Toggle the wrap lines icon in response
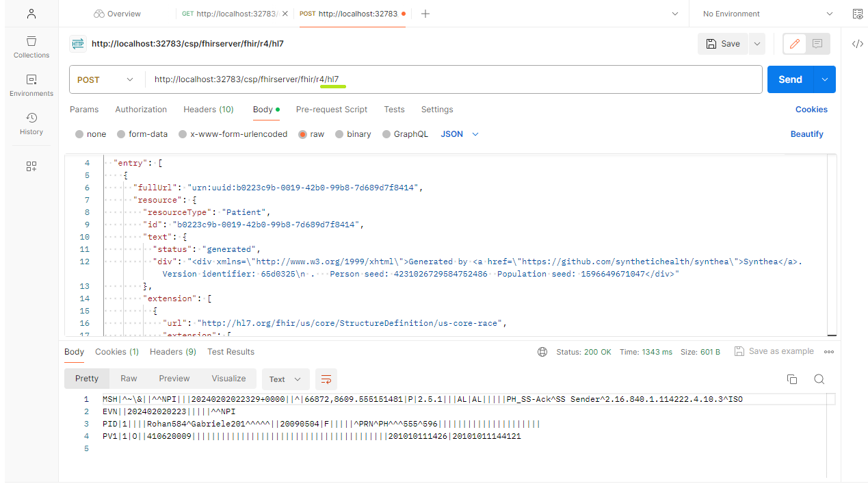868x484 pixels. [326, 379]
